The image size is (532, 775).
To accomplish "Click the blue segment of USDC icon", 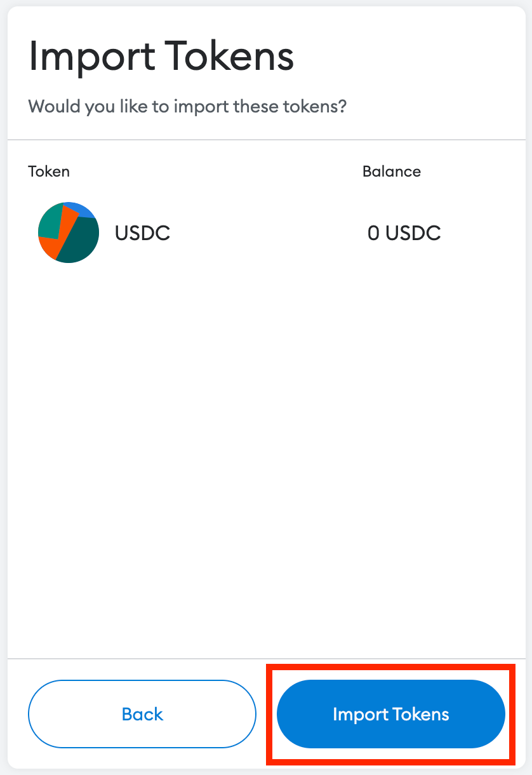I will click(83, 208).
